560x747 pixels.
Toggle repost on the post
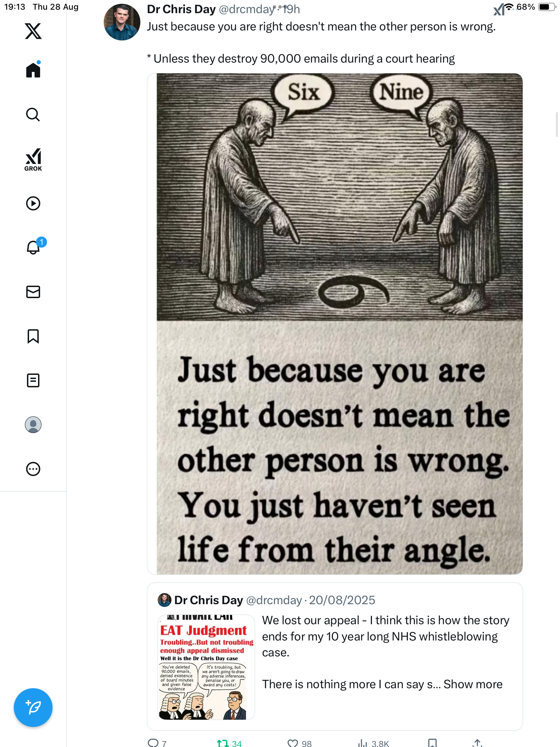(223, 743)
